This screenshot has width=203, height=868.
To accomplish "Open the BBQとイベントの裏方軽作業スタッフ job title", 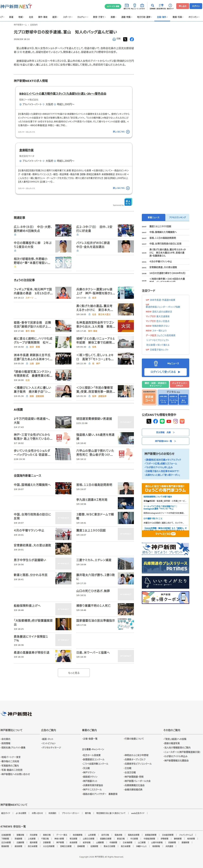I will tap(63, 94).
